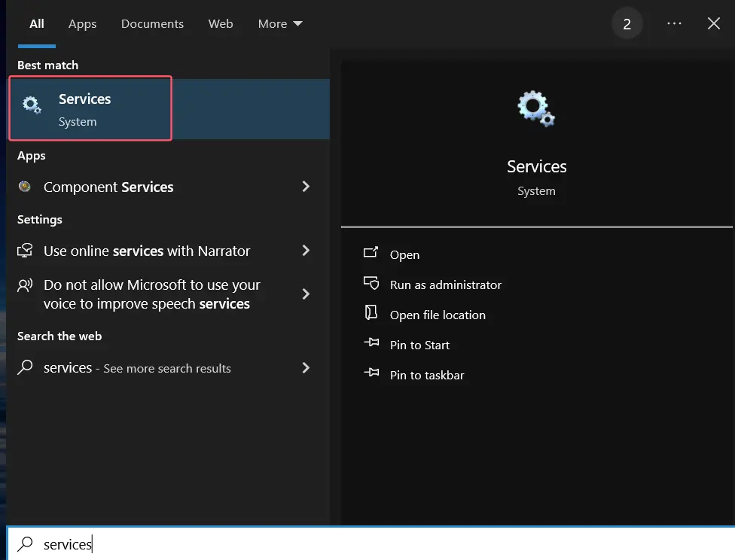Switch to the Apps tab
The image size is (735, 560).
[x=82, y=24]
